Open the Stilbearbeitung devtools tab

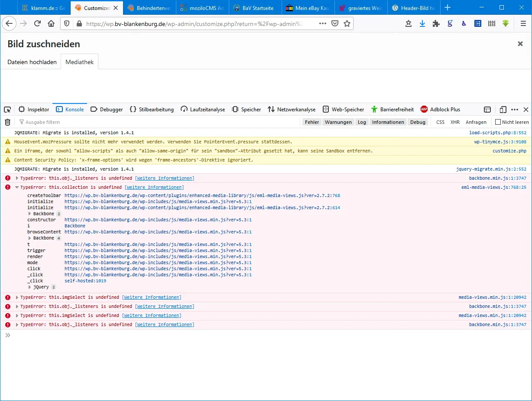pyautogui.click(x=152, y=110)
